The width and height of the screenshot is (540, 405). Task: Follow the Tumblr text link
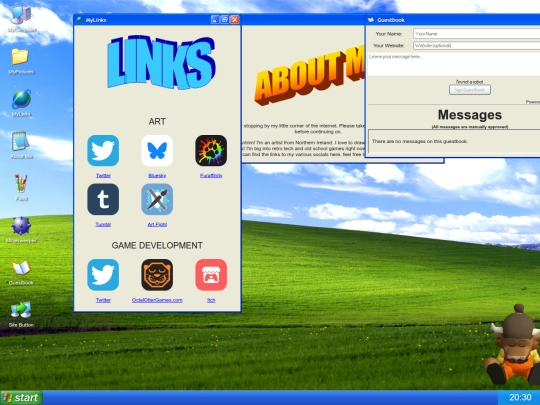click(103, 225)
